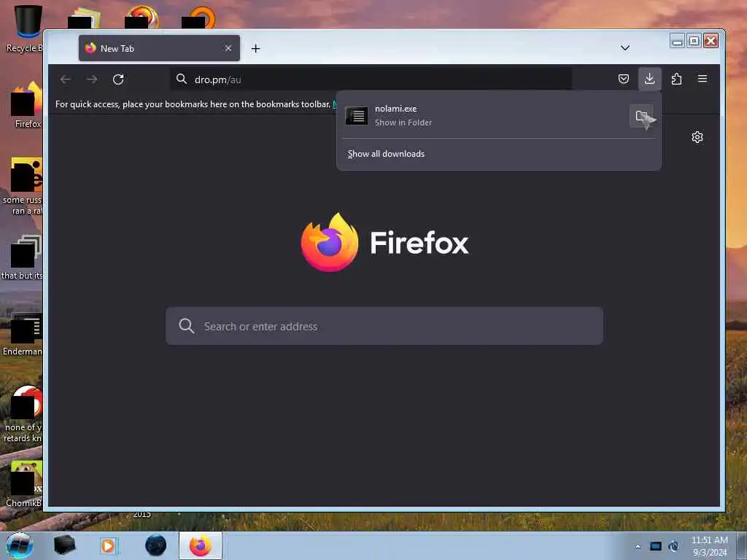Open the Recycle Bin desktop icon
The width and height of the screenshot is (747, 560).
26,28
